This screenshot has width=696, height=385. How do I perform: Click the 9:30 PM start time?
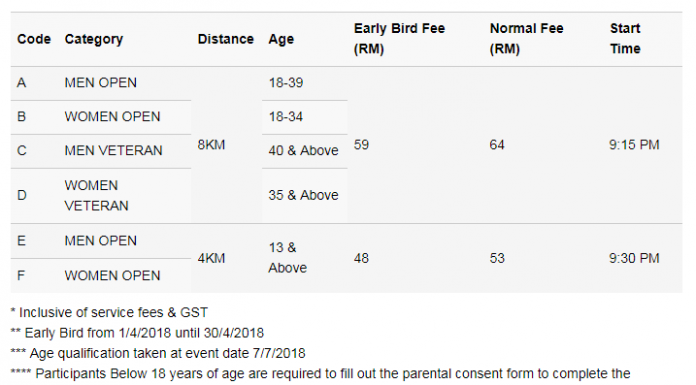tap(634, 258)
